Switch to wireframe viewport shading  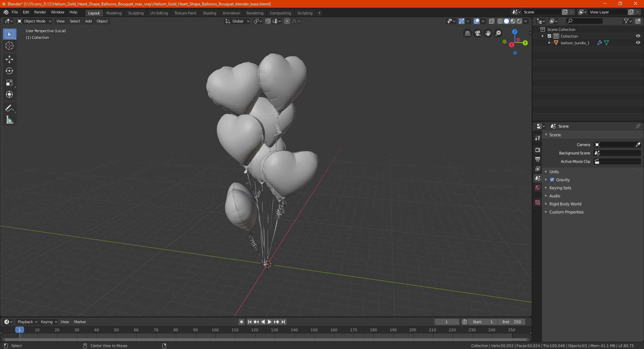500,21
